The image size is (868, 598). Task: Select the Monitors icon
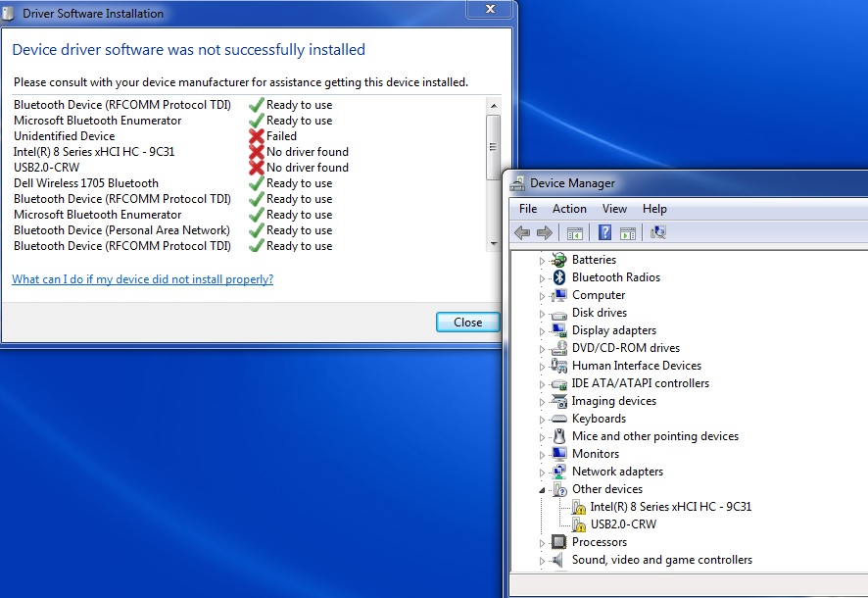[x=559, y=454]
